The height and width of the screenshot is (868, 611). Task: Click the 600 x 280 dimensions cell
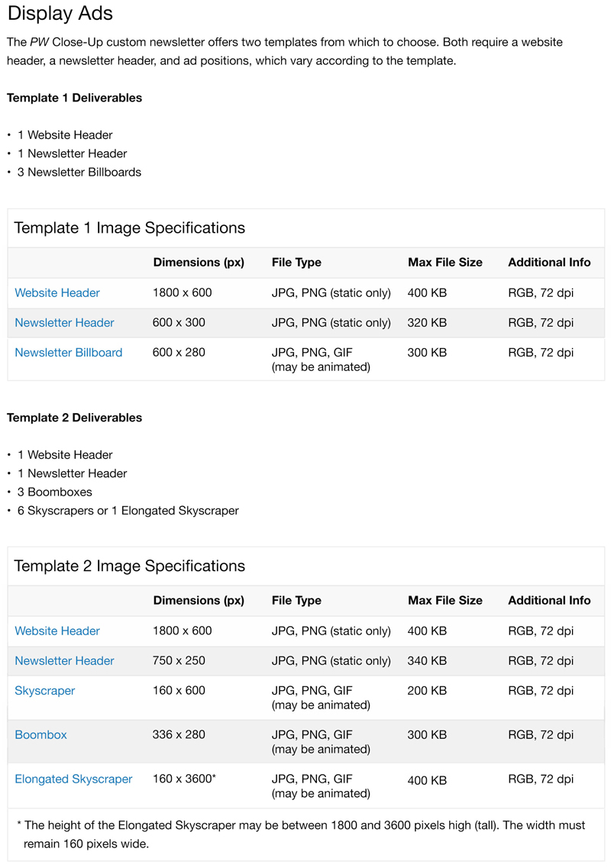tap(179, 353)
